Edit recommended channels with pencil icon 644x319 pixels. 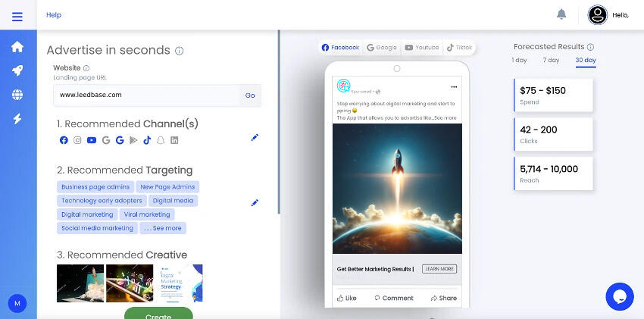point(255,138)
